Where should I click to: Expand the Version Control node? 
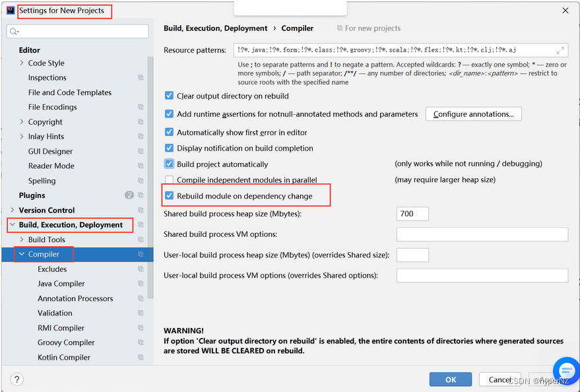[x=12, y=210]
